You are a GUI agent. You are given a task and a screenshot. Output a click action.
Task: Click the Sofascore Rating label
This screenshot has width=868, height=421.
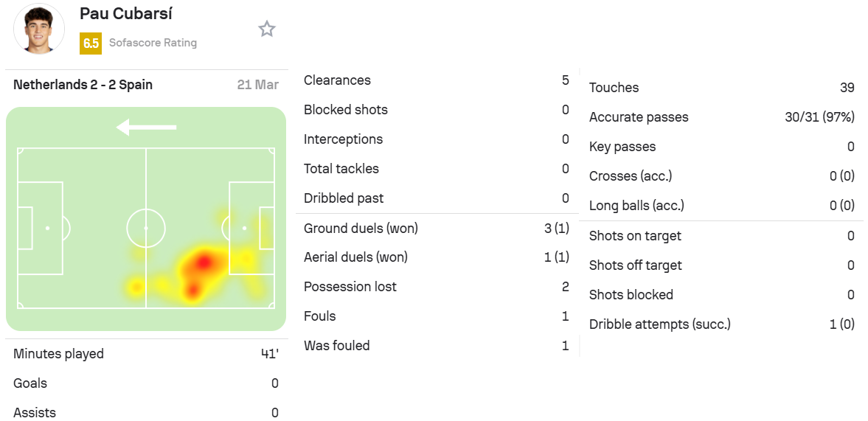(x=153, y=43)
